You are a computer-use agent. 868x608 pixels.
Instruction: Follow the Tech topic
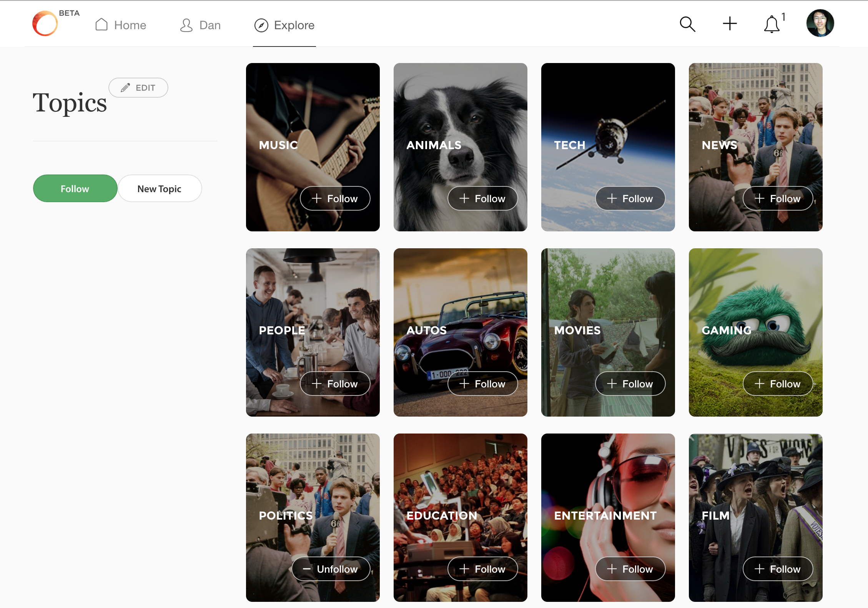coord(630,198)
